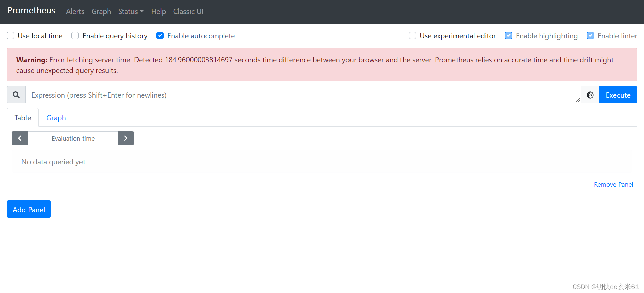Click the Prometheus brand link
The width and height of the screenshot is (644, 293).
point(31,10)
